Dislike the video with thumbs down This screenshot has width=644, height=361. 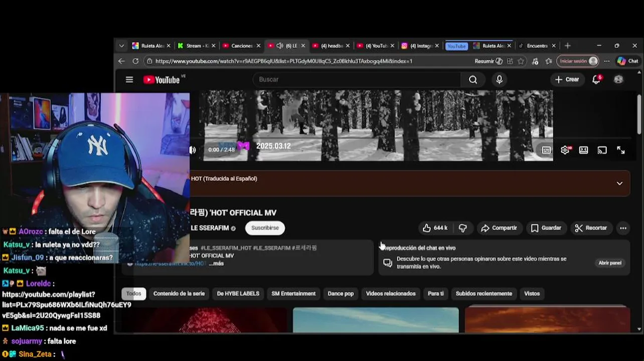click(x=462, y=228)
